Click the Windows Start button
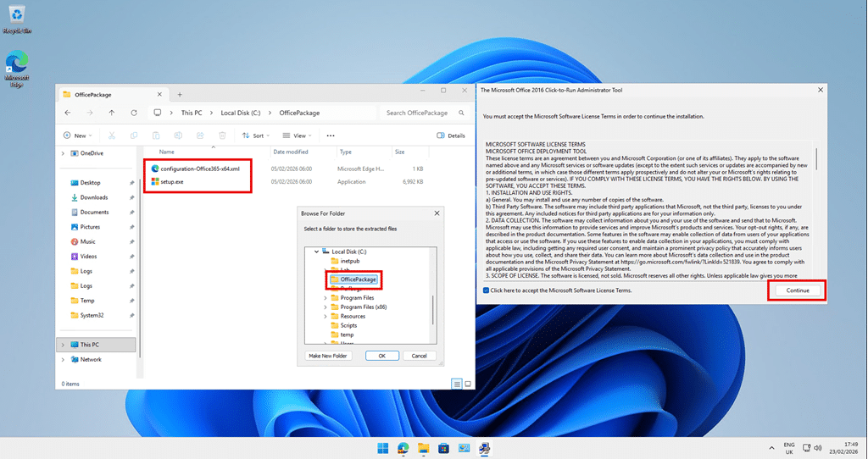The height and width of the screenshot is (459, 868). tap(382, 447)
